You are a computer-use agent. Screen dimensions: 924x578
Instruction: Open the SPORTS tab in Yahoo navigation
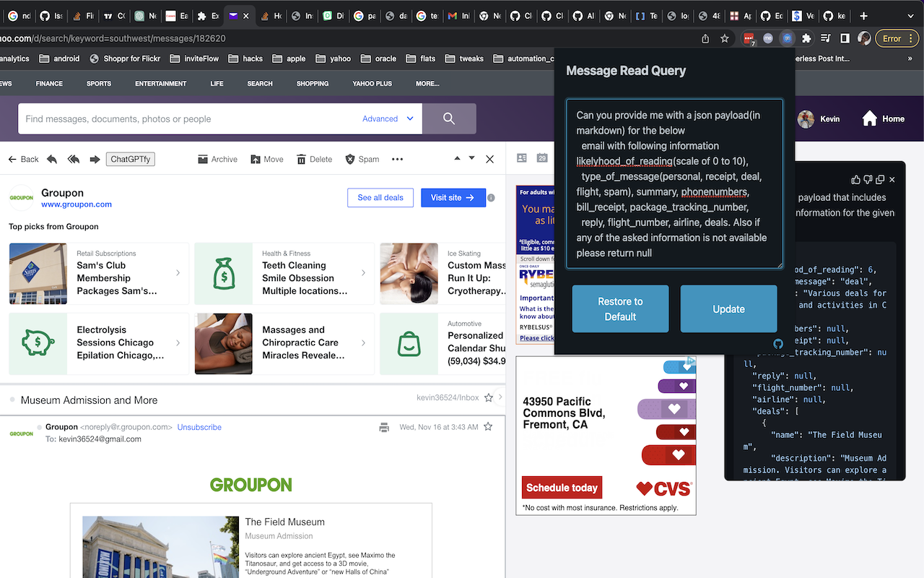[99, 84]
